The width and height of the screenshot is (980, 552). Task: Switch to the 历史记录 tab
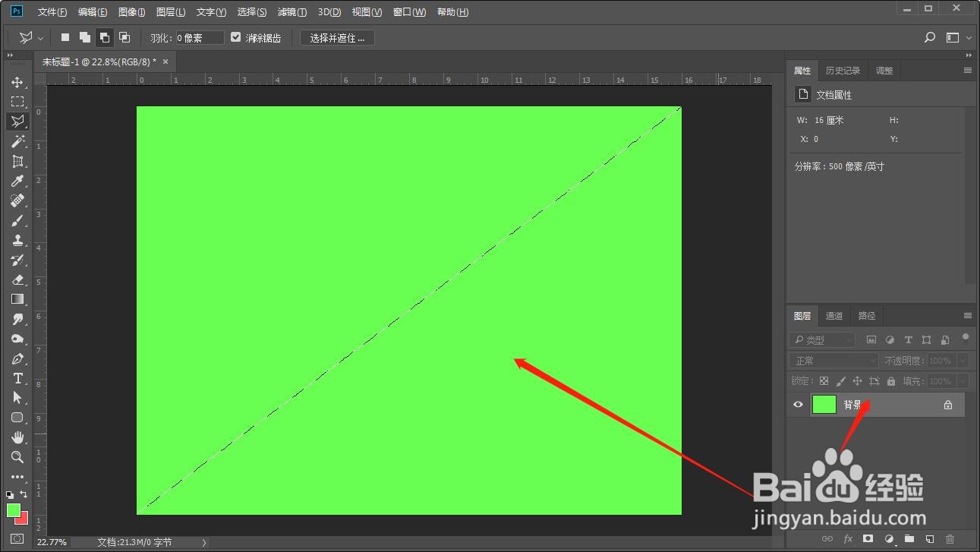843,71
